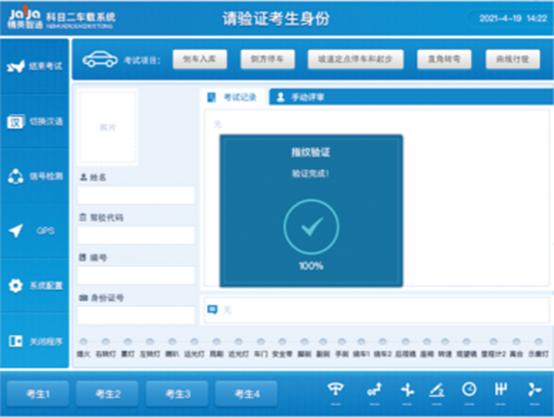This screenshot has height=418, width=554.
Task: Open the GPS arrow icon
Action: [16, 231]
